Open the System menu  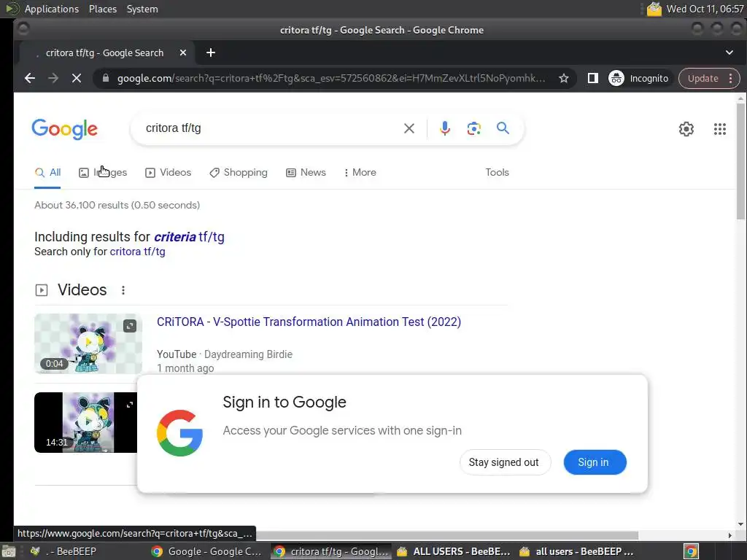pos(142,9)
